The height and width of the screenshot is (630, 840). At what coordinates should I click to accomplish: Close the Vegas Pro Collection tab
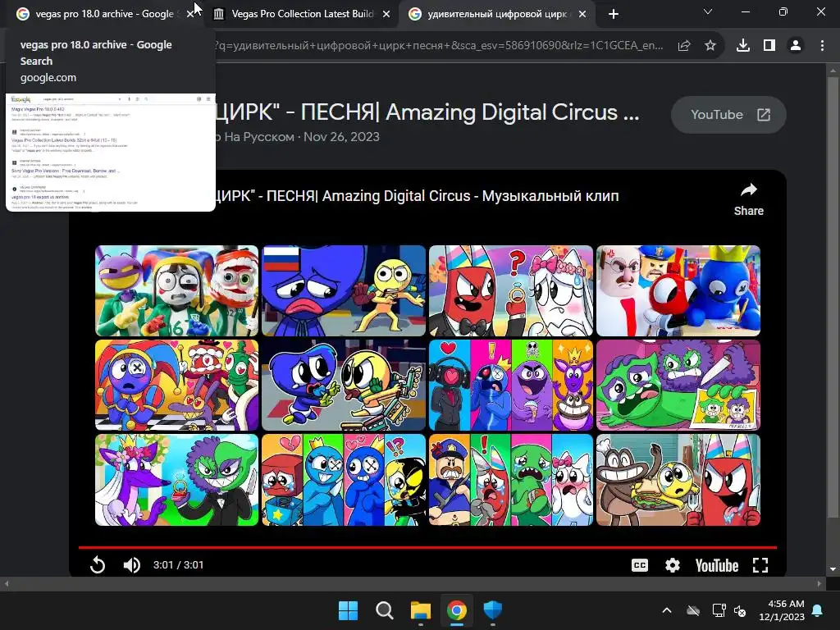coord(386,15)
